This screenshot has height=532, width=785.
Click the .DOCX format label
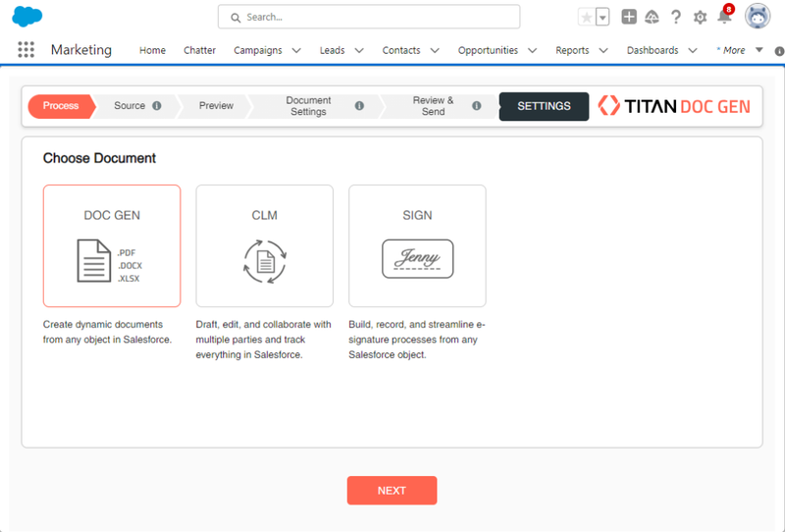[x=131, y=265]
